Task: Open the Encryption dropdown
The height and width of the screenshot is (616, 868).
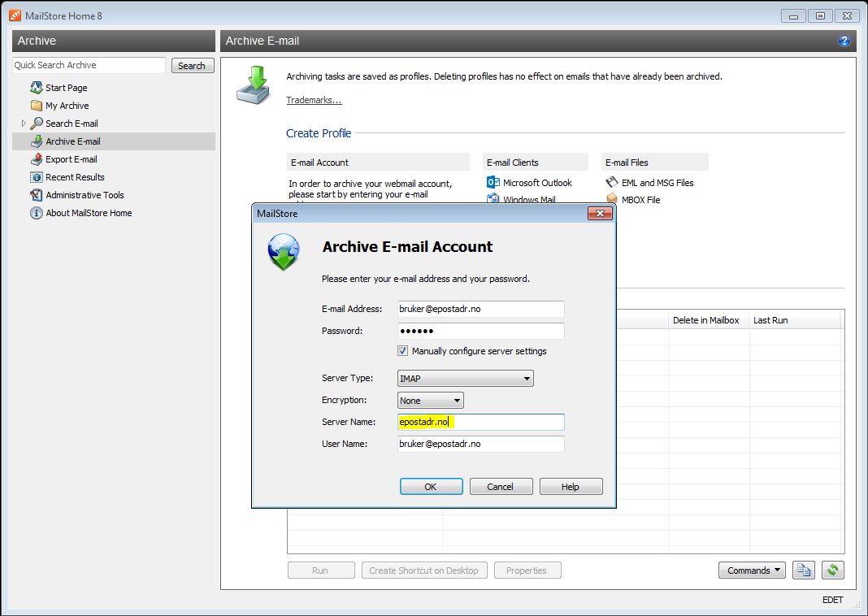Action: (x=431, y=400)
